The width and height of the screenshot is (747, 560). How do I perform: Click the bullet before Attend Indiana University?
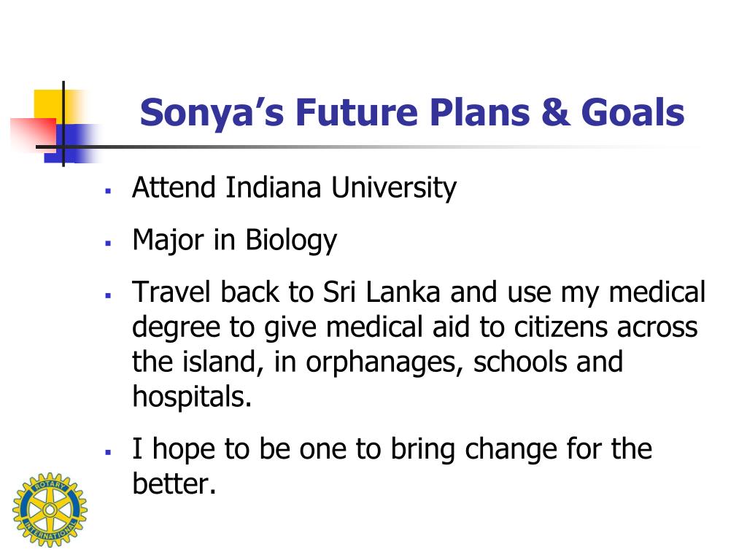pyautogui.click(x=108, y=191)
